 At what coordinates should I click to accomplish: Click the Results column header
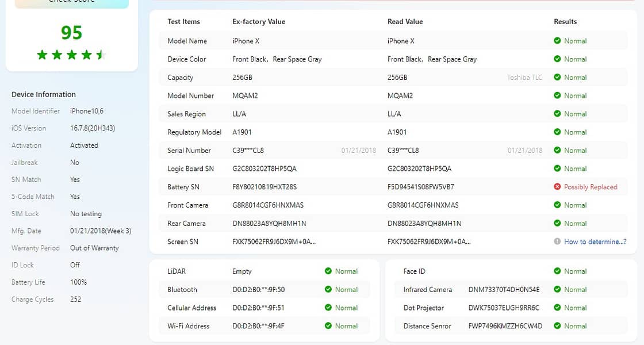coord(565,22)
